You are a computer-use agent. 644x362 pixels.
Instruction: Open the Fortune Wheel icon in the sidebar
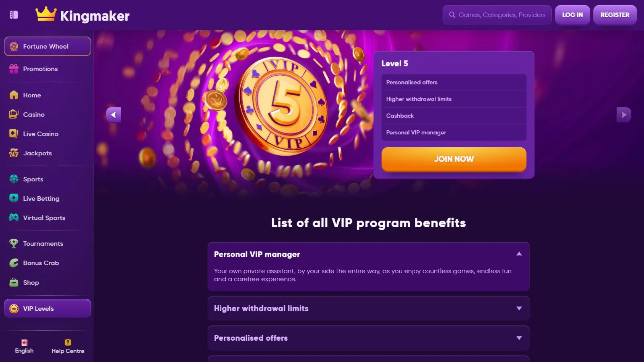point(14,46)
